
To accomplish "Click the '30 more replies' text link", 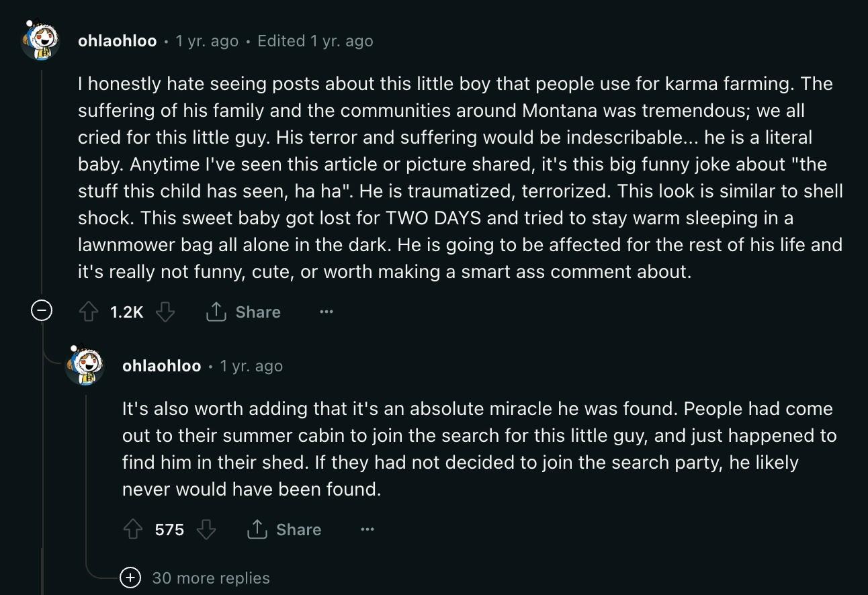I will [x=211, y=578].
